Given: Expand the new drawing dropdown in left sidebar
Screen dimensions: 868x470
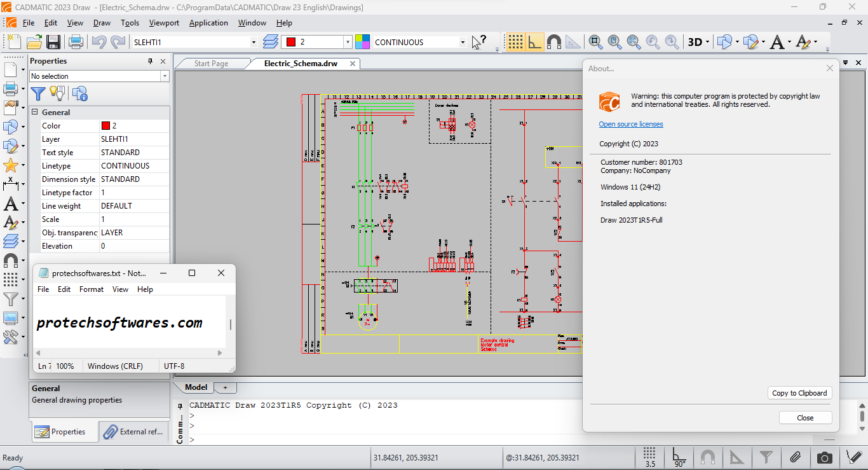Looking at the screenshot, I should point(23,69).
